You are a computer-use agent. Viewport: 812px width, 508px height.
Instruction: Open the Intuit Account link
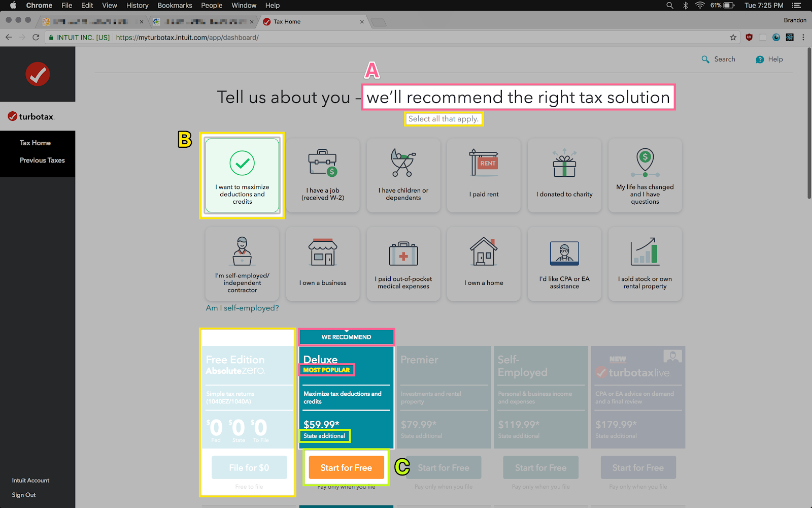pos(30,481)
